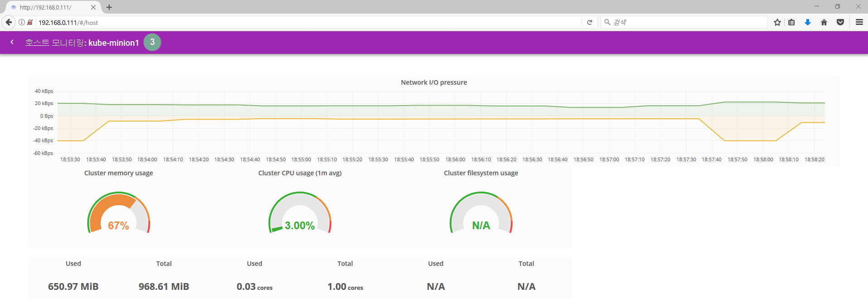This screenshot has height=308, width=868.
Task: Click the 18:54:30 time axis label
Action: click(224, 159)
